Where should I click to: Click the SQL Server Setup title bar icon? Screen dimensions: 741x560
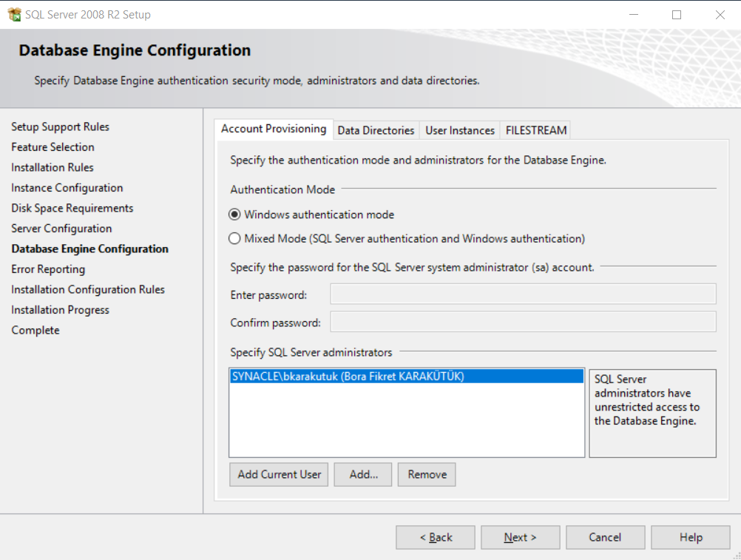tap(15, 15)
